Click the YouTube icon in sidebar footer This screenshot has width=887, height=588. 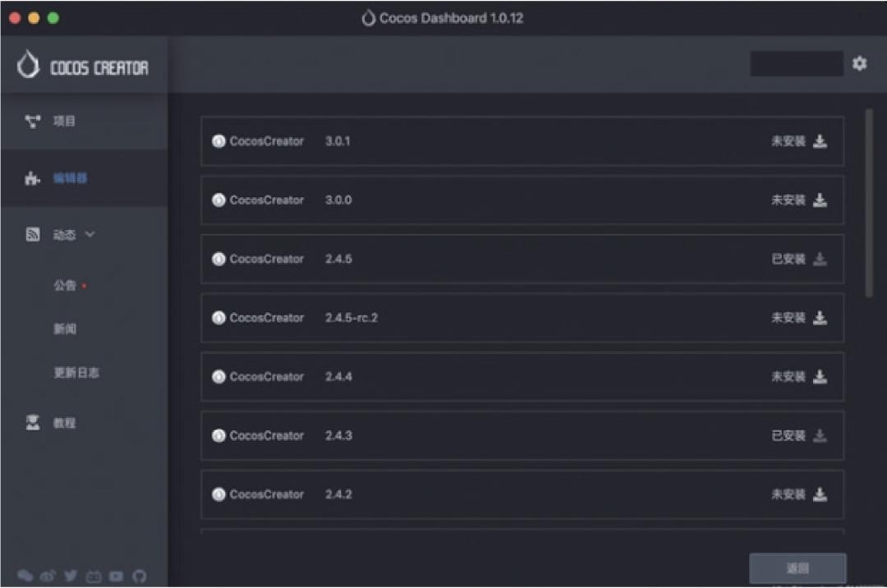pyautogui.click(x=116, y=576)
